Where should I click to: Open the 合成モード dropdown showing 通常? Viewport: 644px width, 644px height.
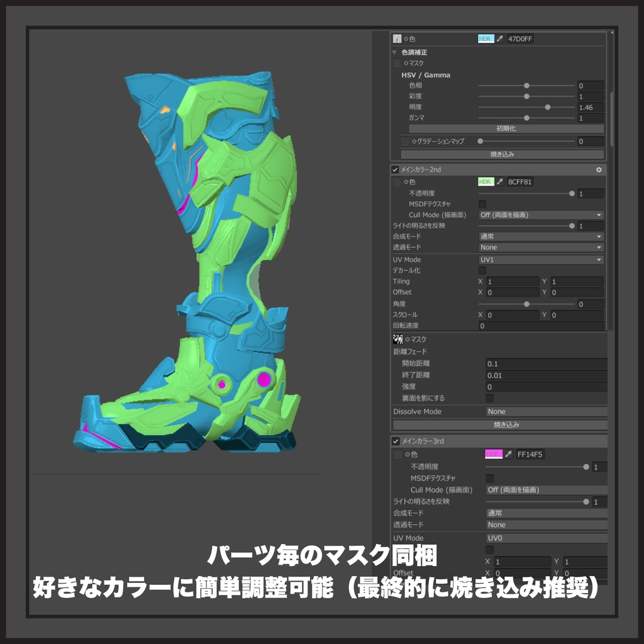coord(540,236)
